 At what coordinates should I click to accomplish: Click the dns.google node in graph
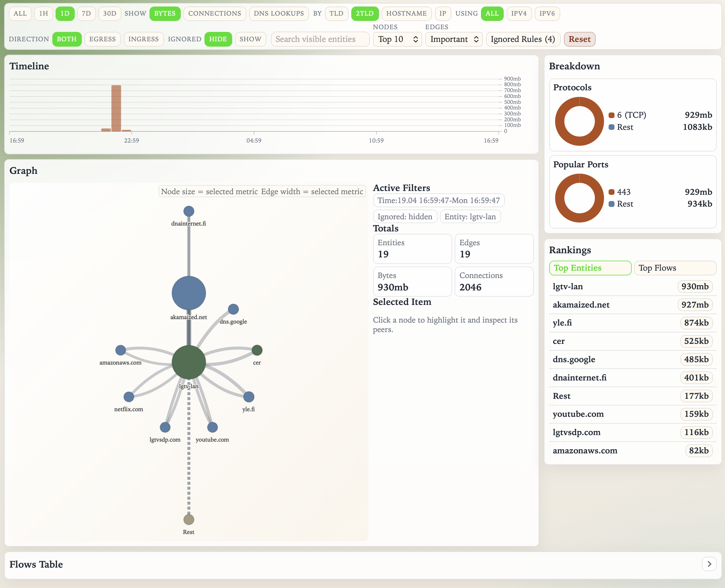click(x=233, y=309)
